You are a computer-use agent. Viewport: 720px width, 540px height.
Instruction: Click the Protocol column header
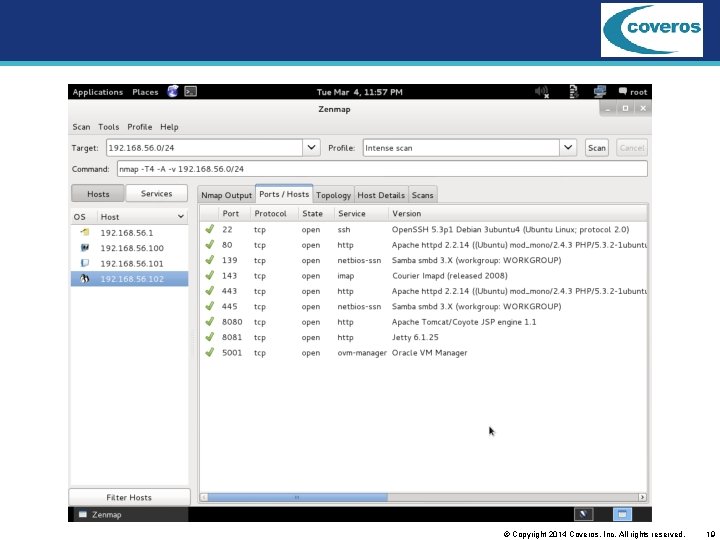coord(274,214)
